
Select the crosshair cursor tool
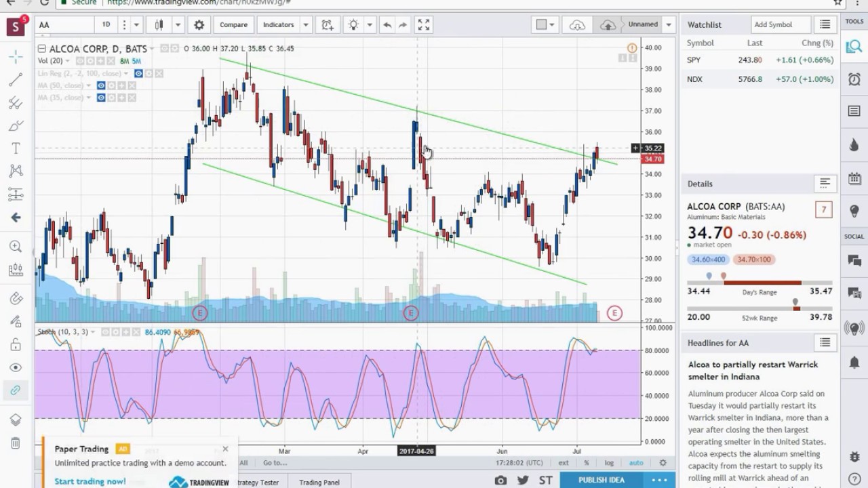coord(15,57)
